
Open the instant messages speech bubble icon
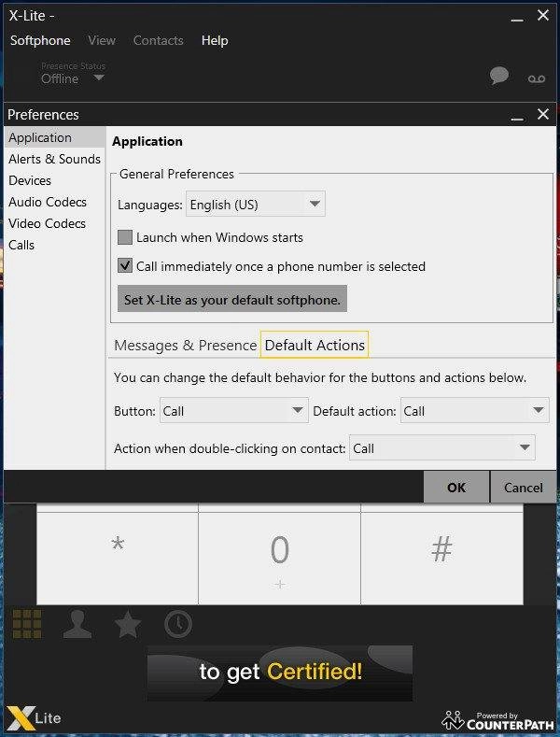(x=499, y=76)
